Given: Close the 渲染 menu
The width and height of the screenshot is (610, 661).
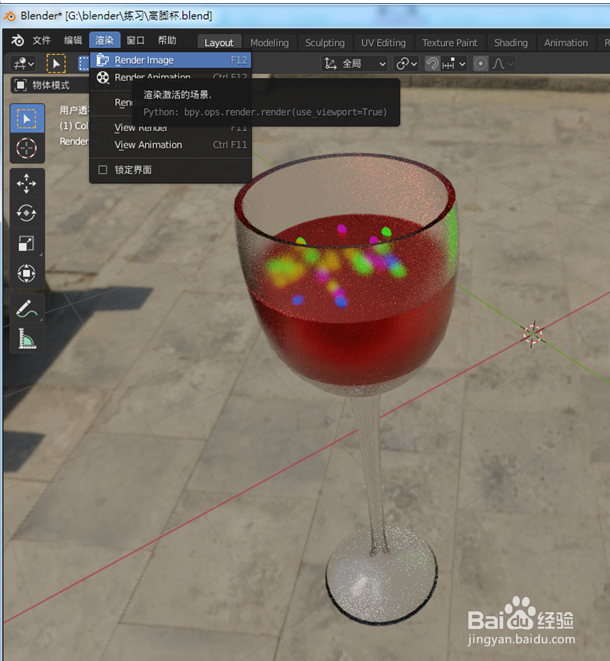Looking at the screenshot, I should point(105,40).
